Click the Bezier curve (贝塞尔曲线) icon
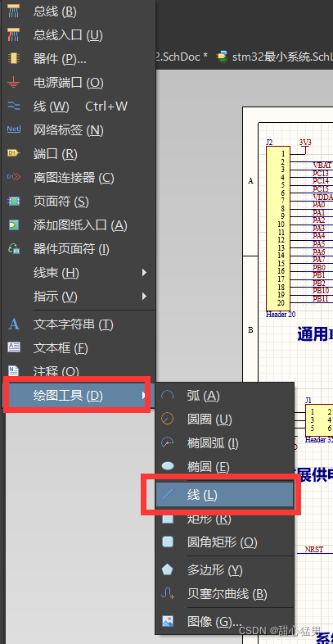This screenshot has height=644, width=333. tap(168, 593)
